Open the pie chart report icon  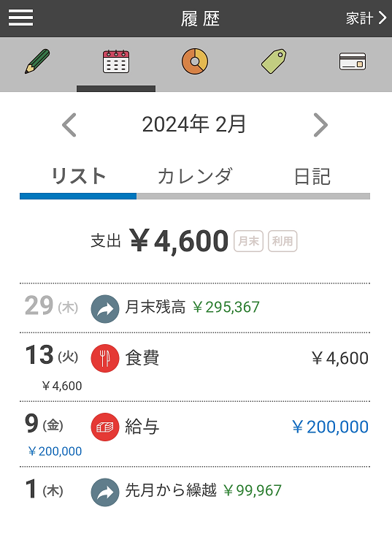tap(195, 61)
